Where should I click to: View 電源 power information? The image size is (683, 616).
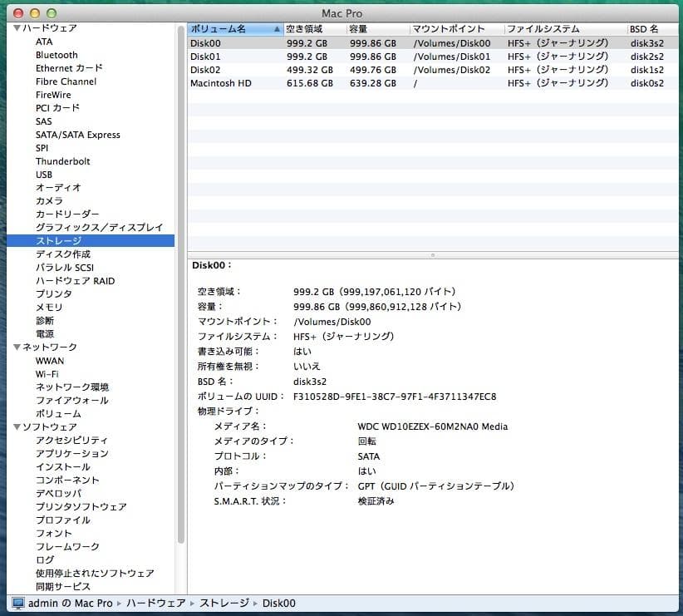(x=46, y=333)
